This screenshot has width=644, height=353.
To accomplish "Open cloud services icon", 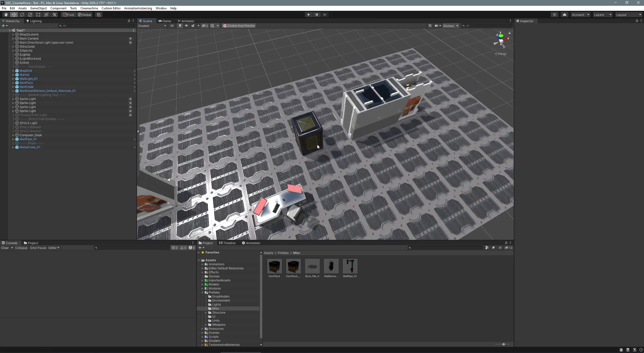I will (x=565, y=15).
